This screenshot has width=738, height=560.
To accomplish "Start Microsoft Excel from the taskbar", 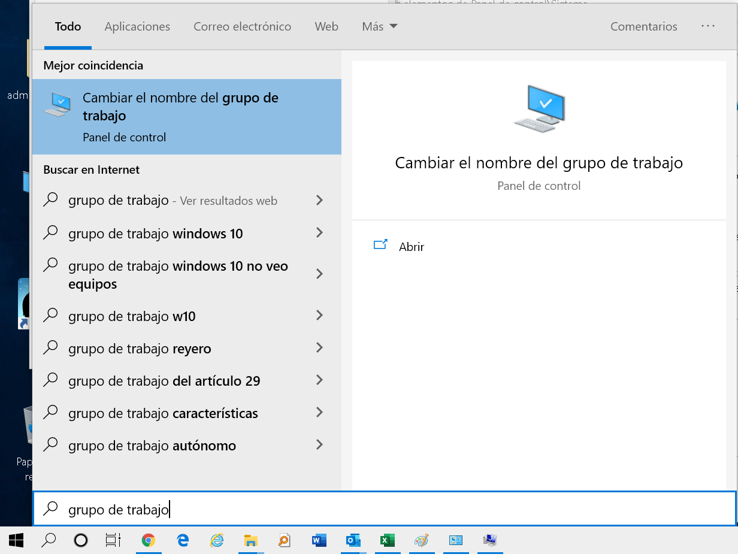I will (388, 540).
